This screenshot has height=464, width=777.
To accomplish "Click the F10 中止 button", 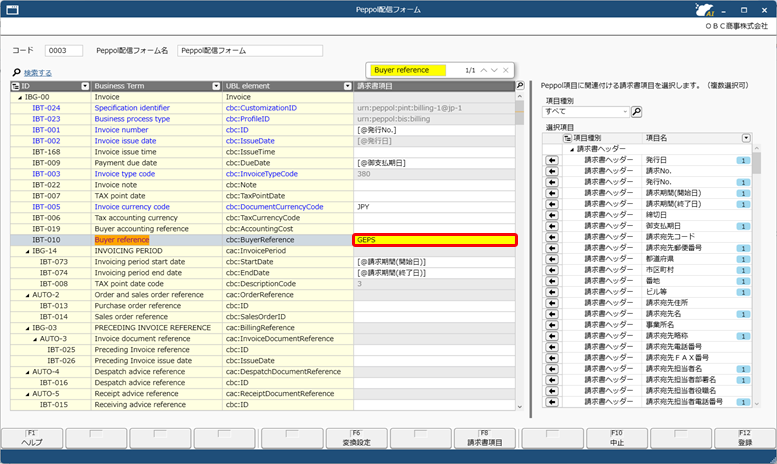I will point(617,438).
